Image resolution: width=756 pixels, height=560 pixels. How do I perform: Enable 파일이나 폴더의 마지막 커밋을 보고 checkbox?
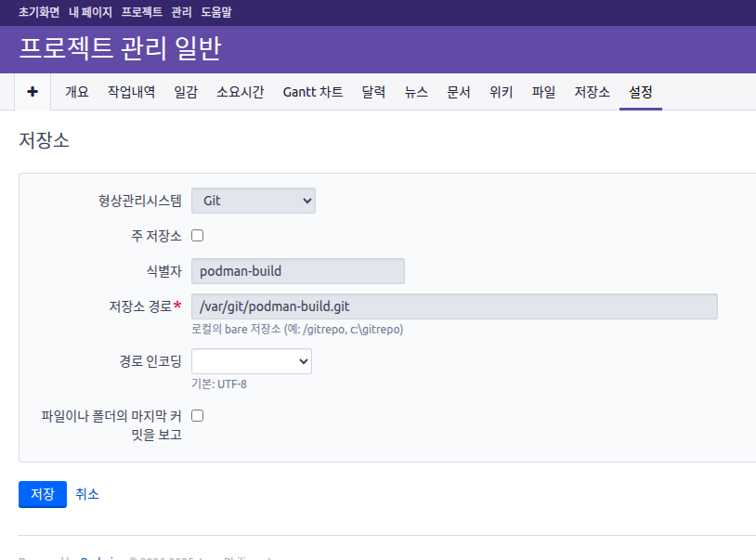[197, 416]
